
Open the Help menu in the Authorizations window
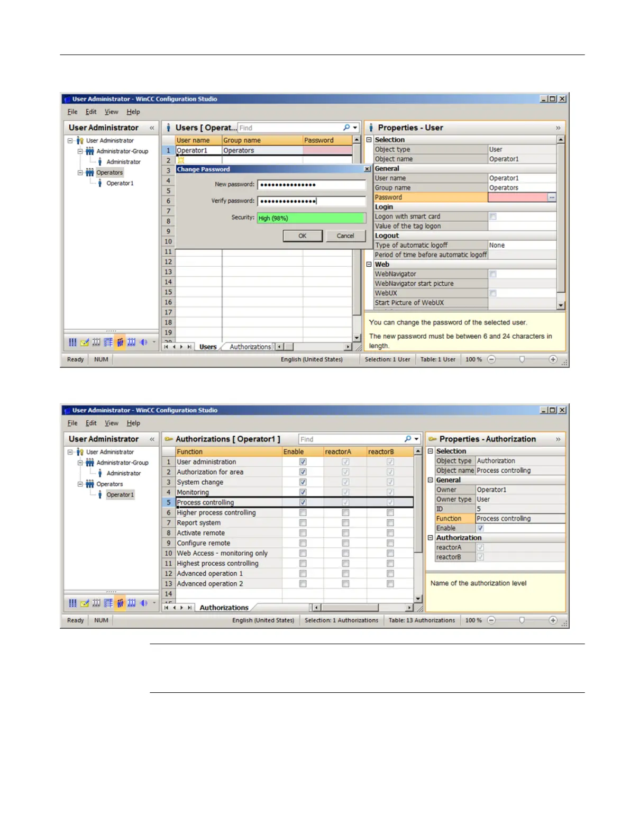click(133, 423)
